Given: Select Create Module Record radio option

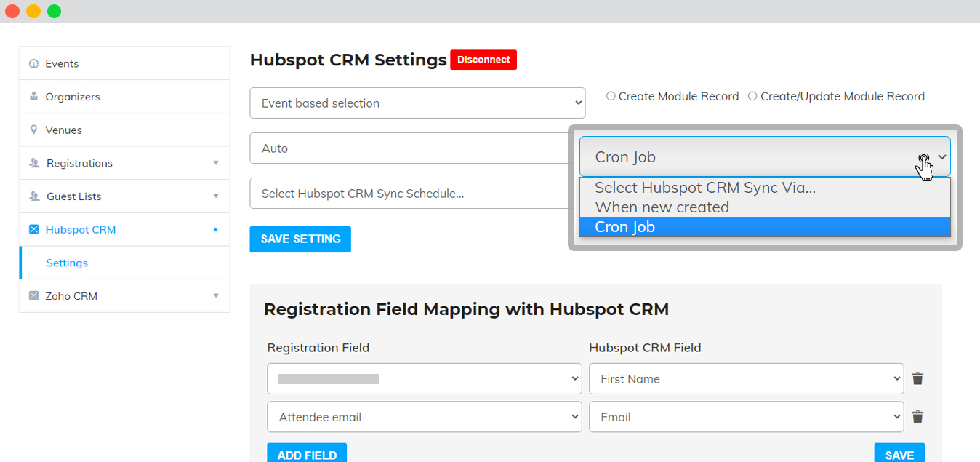Looking at the screenshot, I should coord(611,96).
